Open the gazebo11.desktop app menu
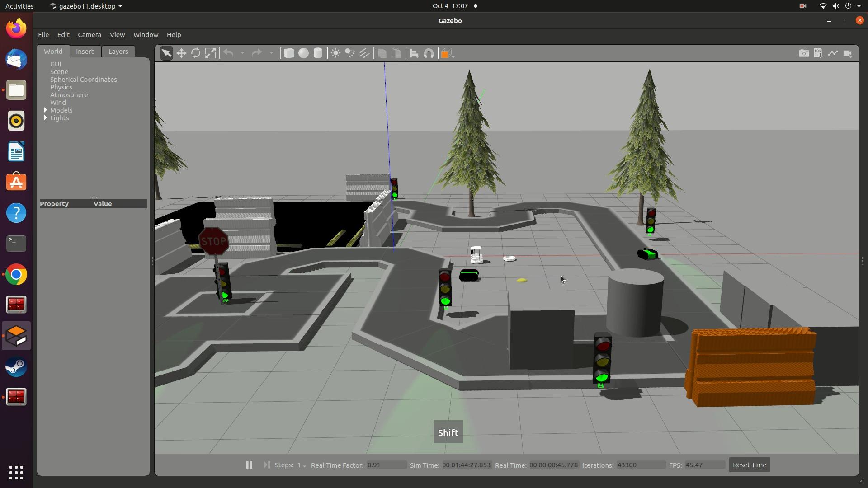 click(86, 6)
